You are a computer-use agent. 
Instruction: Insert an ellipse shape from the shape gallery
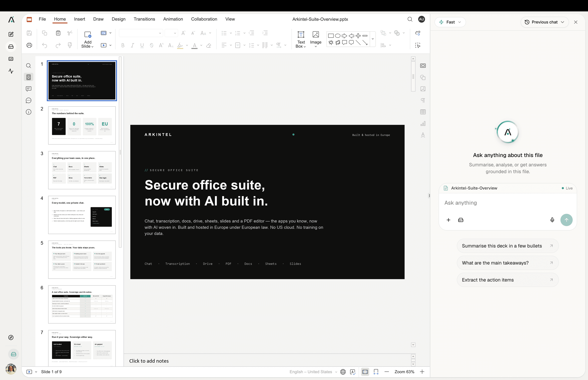pyautogui.click(x=338, y=36)
